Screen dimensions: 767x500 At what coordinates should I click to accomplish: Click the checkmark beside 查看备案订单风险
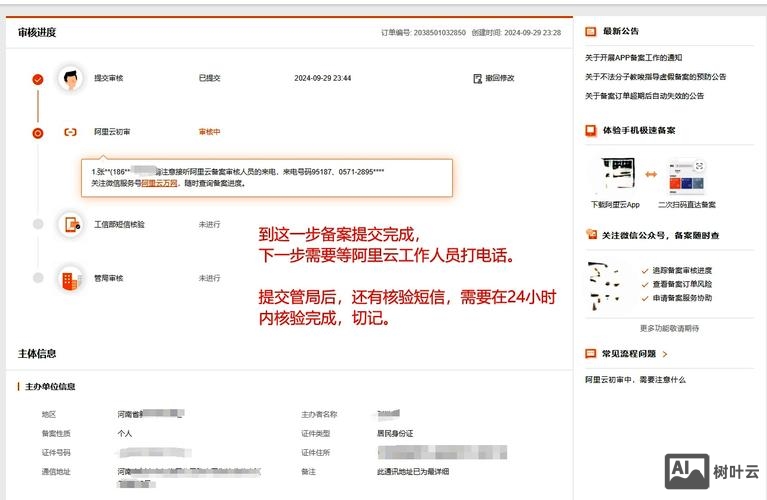pos(645,284)
